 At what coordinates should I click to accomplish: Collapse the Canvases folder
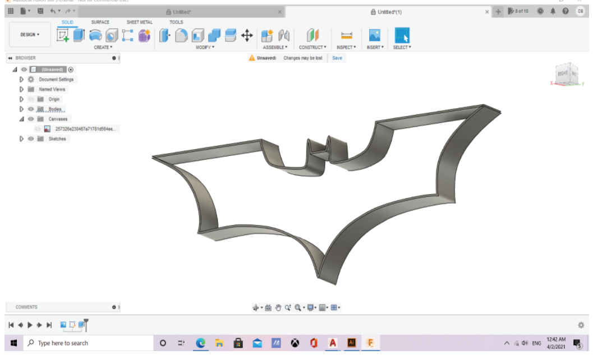pos(21,119)
